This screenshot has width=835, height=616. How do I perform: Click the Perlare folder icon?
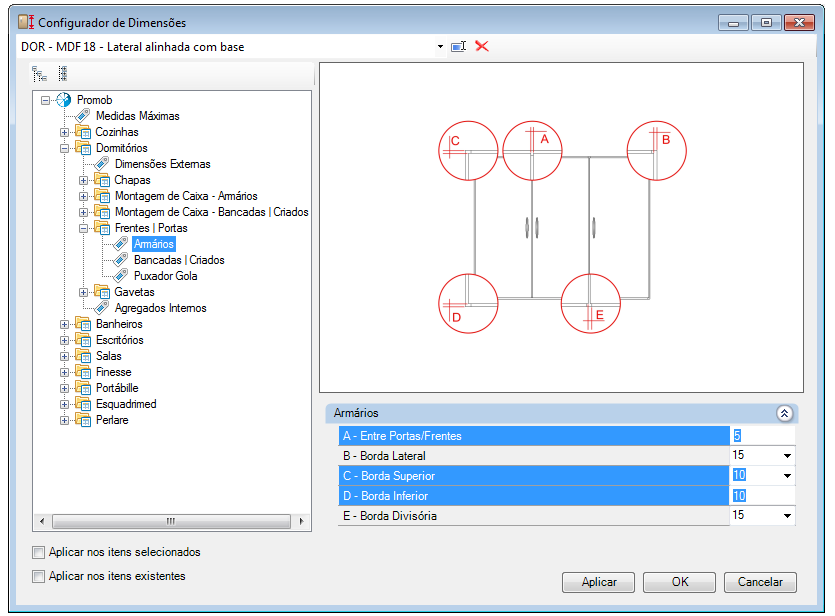[x=83, y=420]
